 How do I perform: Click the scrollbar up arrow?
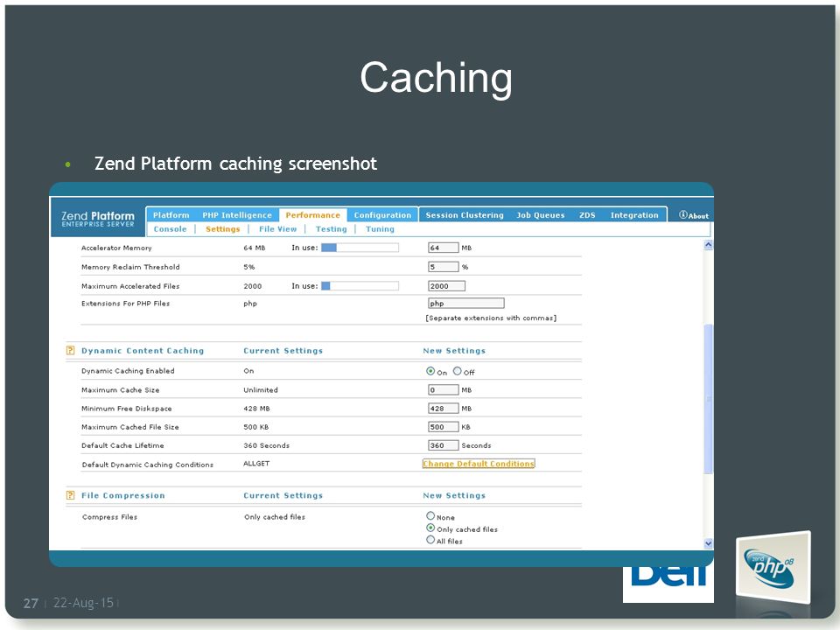708,245
